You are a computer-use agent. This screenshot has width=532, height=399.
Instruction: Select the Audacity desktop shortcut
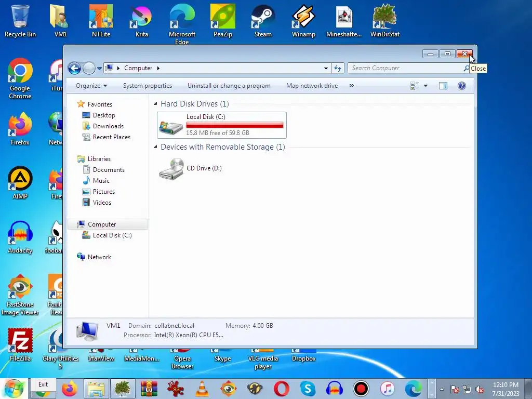(x=20, y=237)
